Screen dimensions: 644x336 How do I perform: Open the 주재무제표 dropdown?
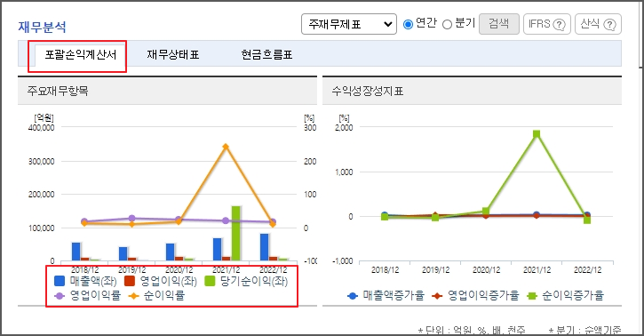pos(349,24)
